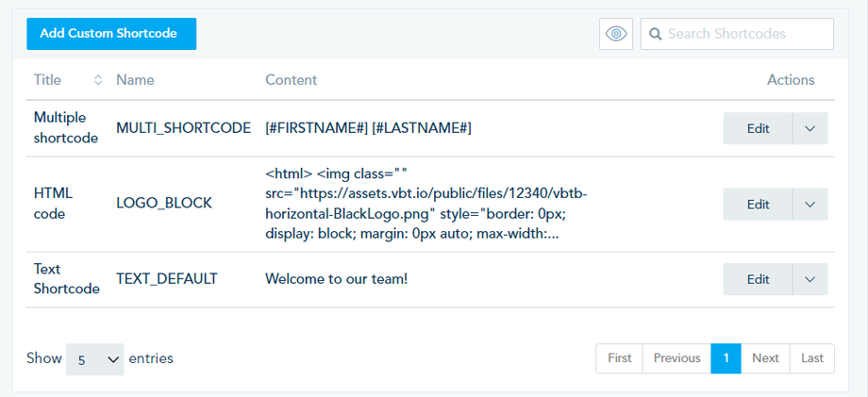The height and width of the screenshot is (397, 868).
Task: Open actions chevron for LOGO_BLOCK row
Action: point(810,204)
